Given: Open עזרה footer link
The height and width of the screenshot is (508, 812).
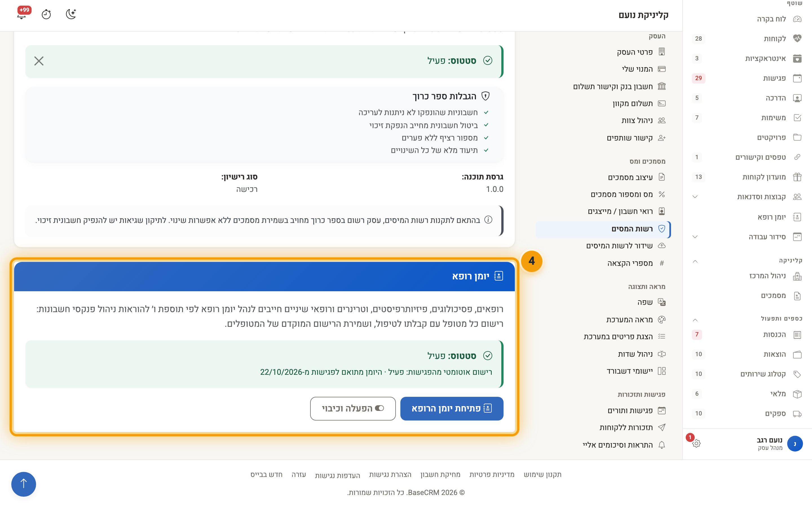Looking at the screenshot, I should (299, 474).
